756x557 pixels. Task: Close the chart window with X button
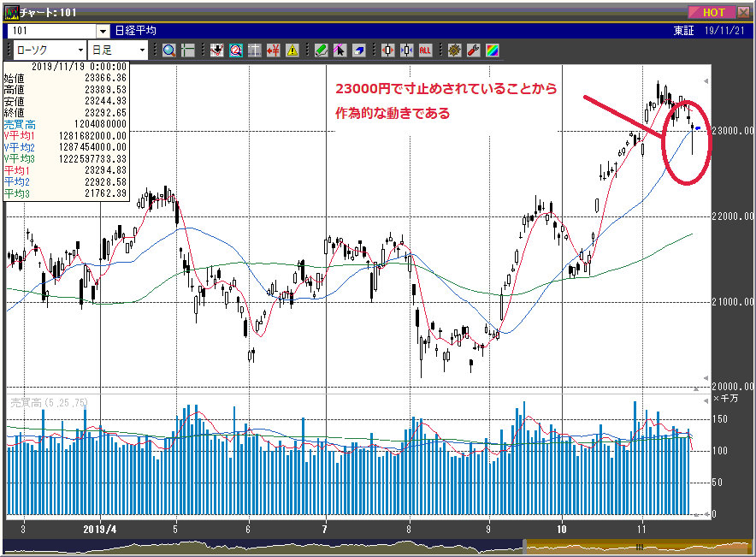tap(743, 13)
